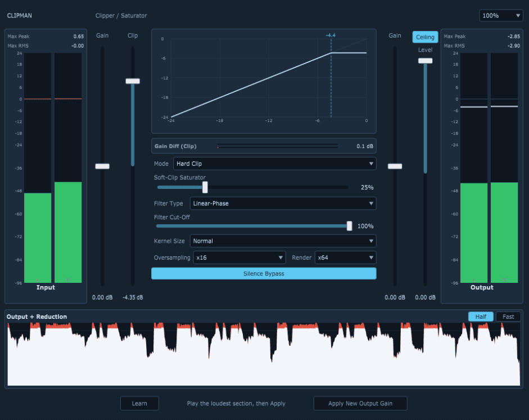Click the right output level meter bar
The height and width of the screenshot is (420, 529).
pos(504,168)
